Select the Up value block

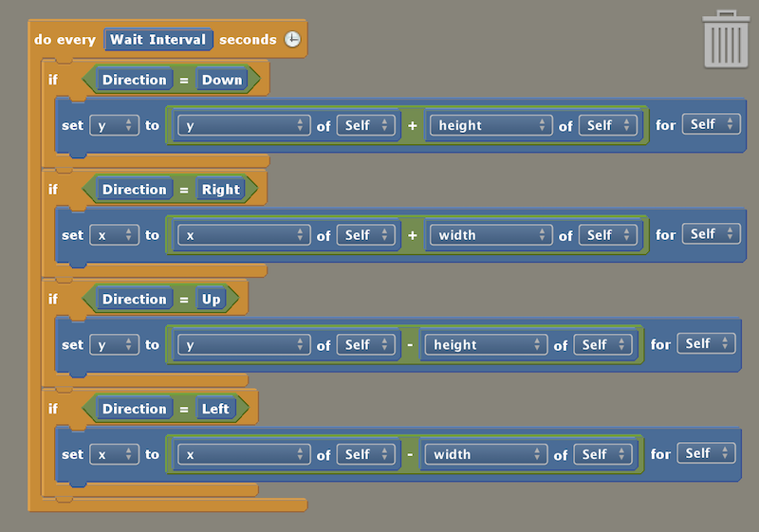point(211,300)
